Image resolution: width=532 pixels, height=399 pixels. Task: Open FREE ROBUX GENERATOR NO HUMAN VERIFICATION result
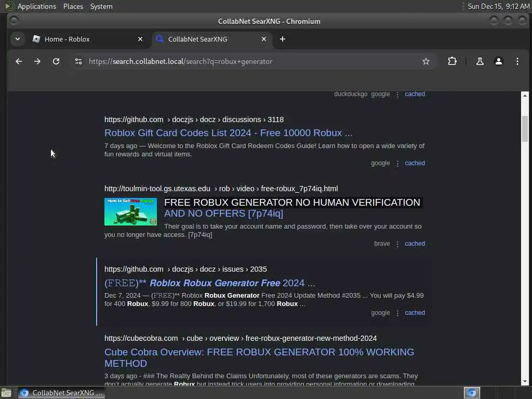point(292,208)
